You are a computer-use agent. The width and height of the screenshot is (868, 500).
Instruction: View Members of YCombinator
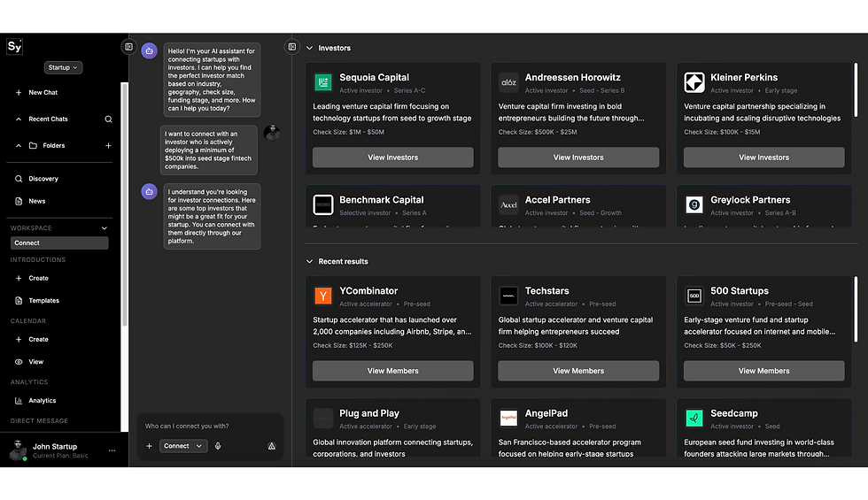pos(393,371)
